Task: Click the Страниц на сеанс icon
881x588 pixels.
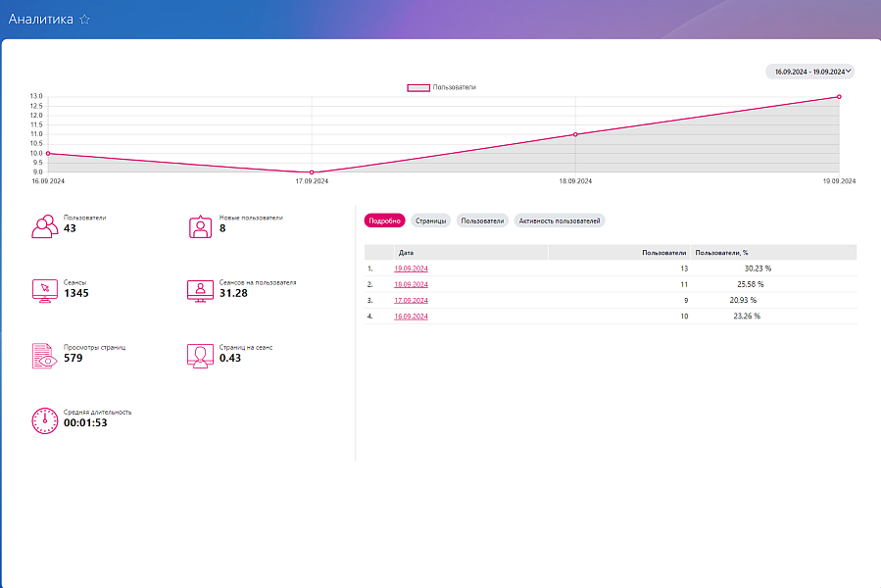Action: [x=200, y=356]
